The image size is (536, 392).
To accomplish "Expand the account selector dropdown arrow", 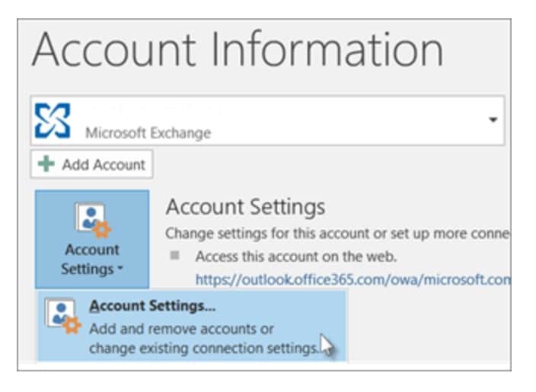I will pos(493,120).
